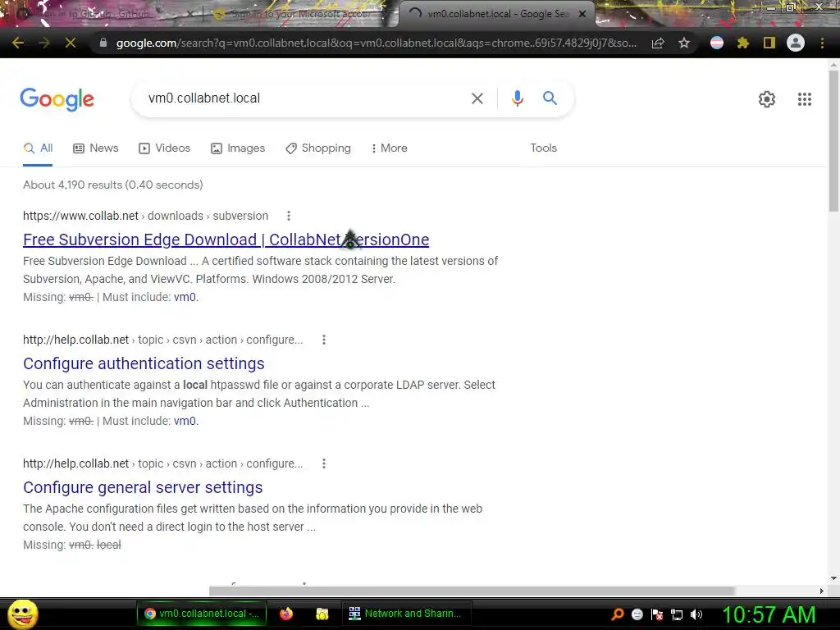Click the horizontal scrollbar right arrow
This screenshot has height=630, width=840.
coord(821,591)
